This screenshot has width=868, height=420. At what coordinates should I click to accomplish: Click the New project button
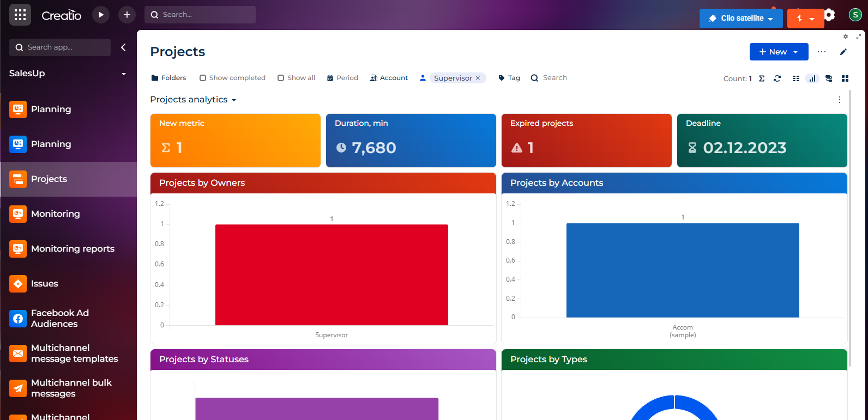click(x=773, y=52)
